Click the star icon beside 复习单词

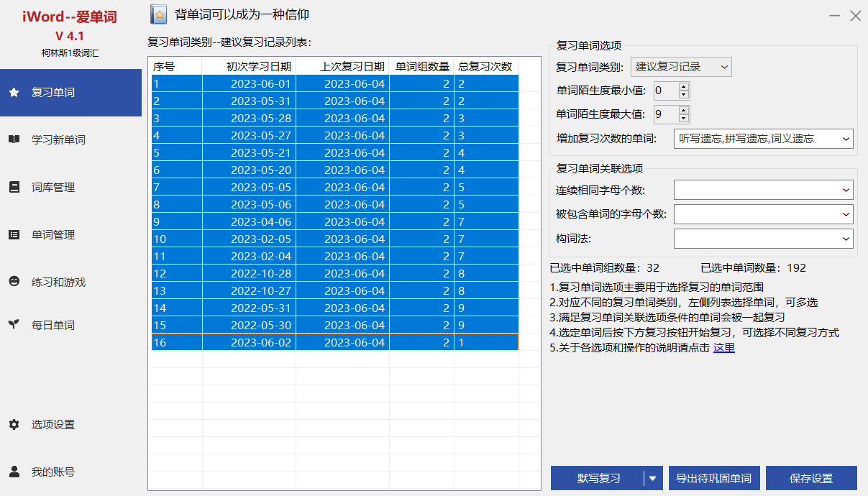[14, 92]
